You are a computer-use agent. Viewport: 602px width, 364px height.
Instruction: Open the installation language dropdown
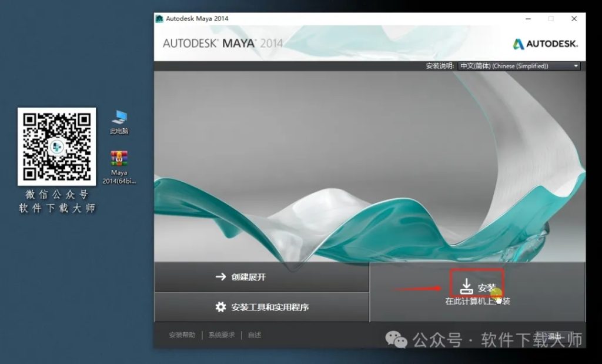[x=519, y=66]
